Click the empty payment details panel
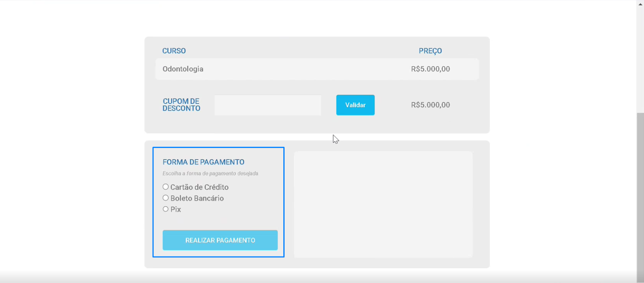 click(x=383, y=204)
